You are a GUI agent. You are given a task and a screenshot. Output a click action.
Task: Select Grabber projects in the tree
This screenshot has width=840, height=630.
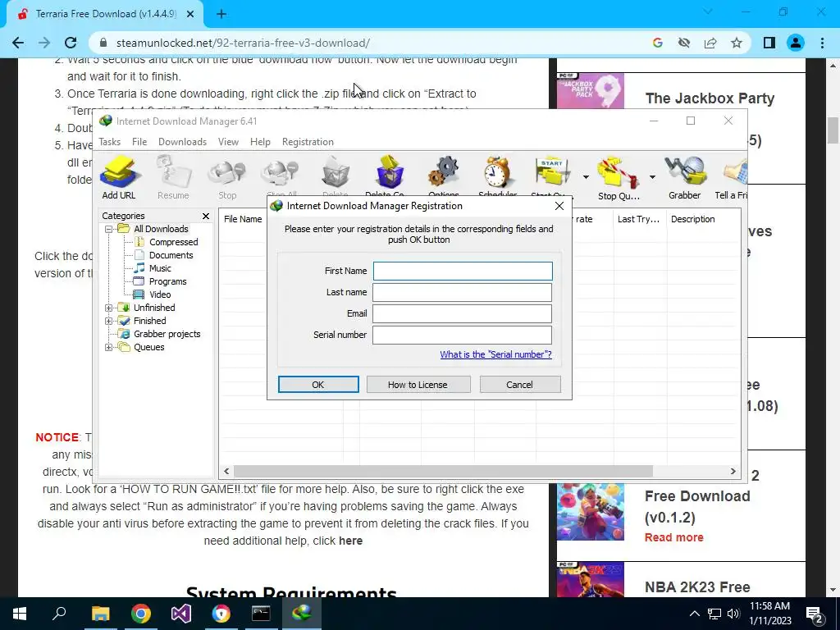click(167, 335)
